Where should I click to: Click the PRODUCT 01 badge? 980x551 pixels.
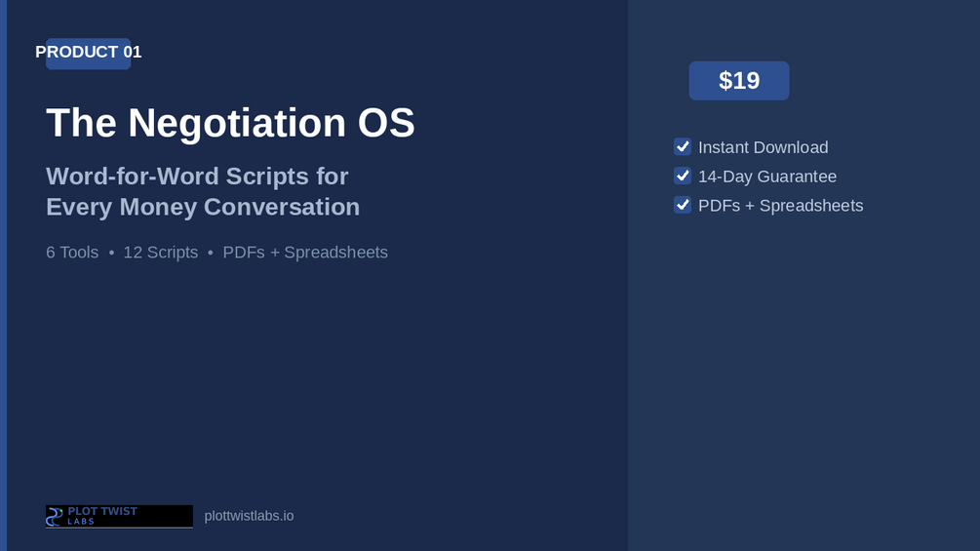coord(88,53)
